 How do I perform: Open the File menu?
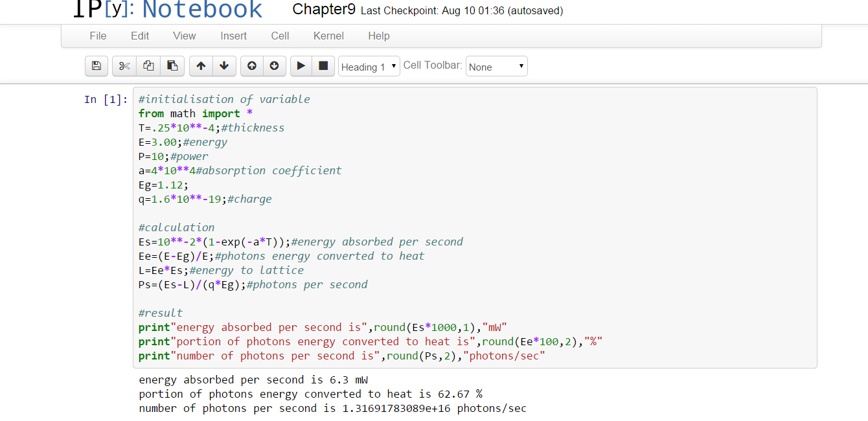click(98, 36)
